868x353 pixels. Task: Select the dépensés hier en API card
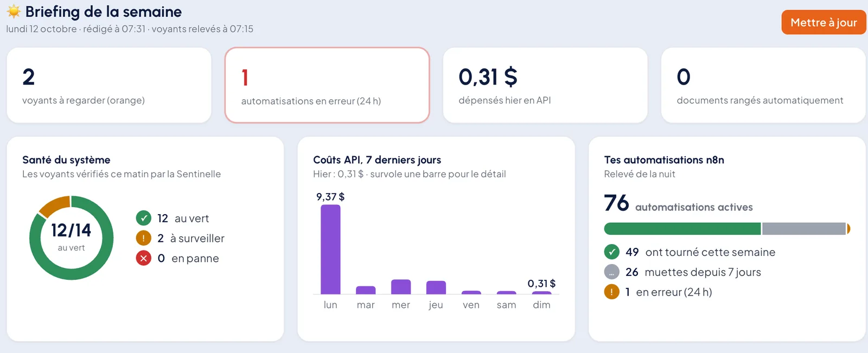545,85
